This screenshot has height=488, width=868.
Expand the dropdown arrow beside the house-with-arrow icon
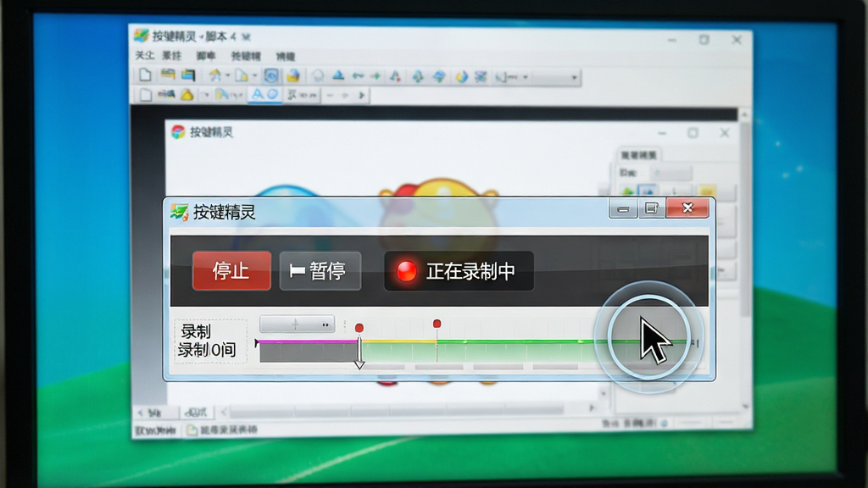[x=227, y=75]
